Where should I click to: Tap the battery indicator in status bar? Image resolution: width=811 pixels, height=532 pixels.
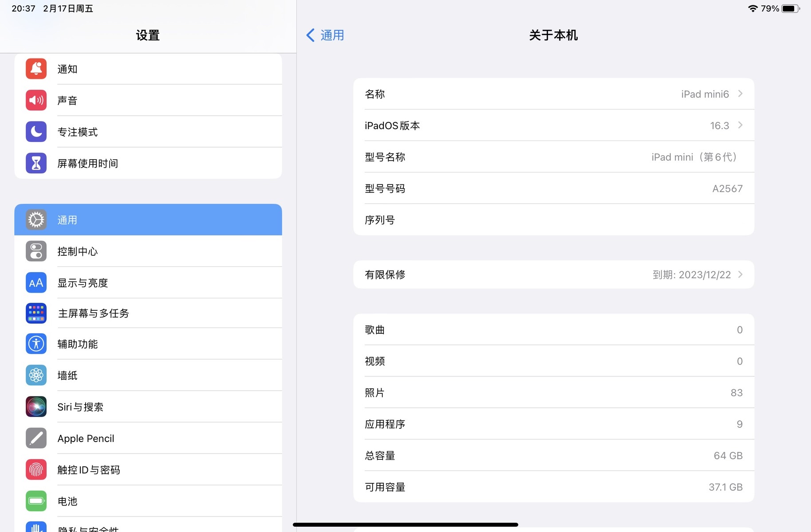coord(790,8)
